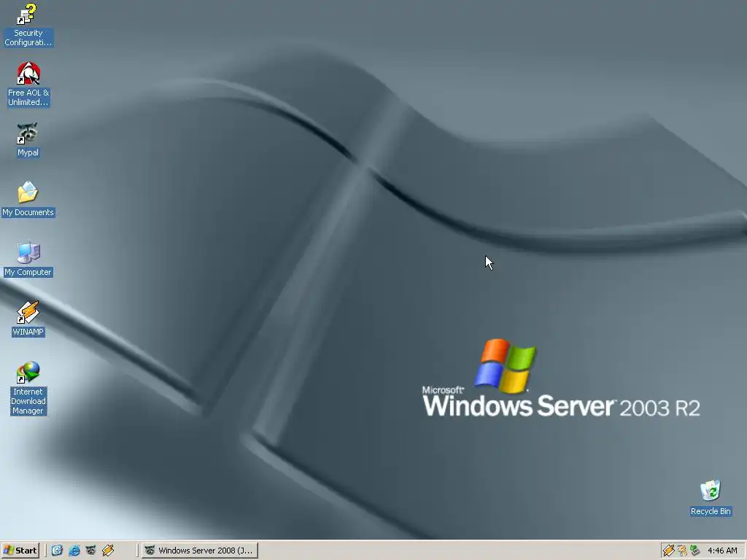Click the keys icon in system tray
The width and height of the screenshot is (747, 560).
[x=682, y=551]
